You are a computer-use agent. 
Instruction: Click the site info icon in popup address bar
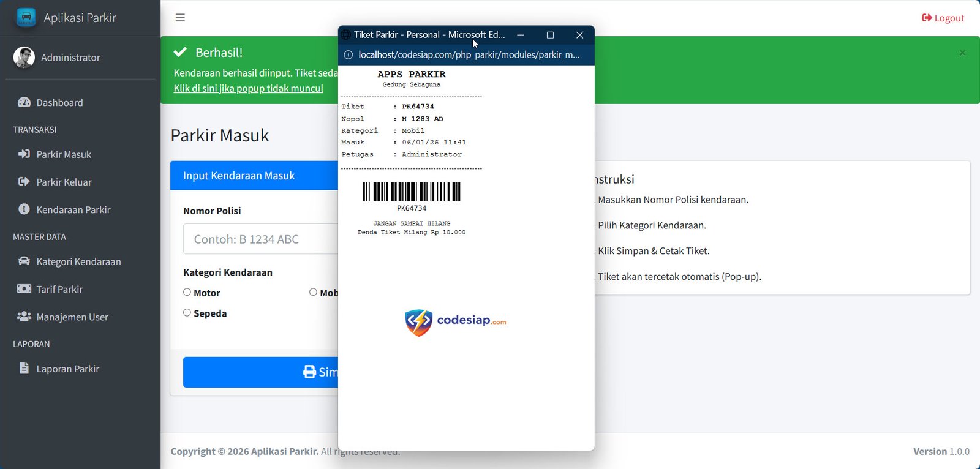[348, 54]
